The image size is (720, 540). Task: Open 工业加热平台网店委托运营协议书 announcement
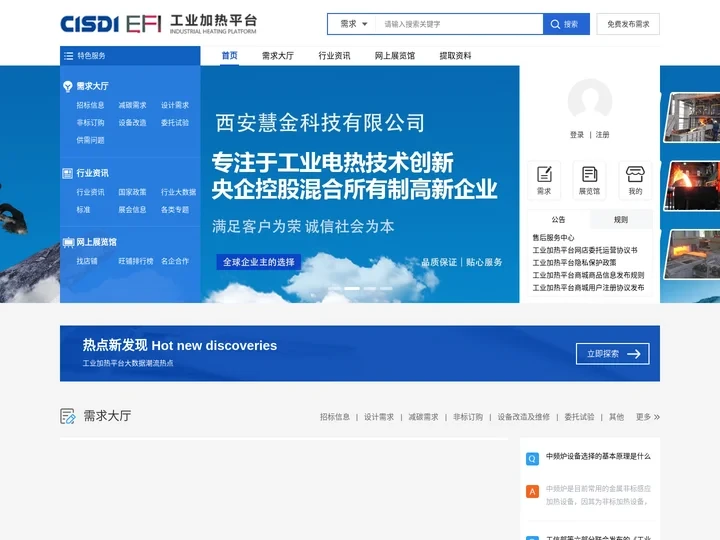(x=585, y=250)
